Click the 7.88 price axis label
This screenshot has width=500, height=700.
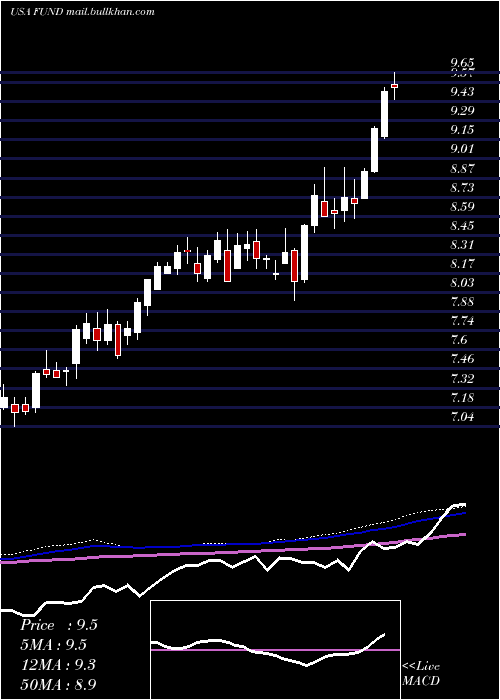coord(462,302)
